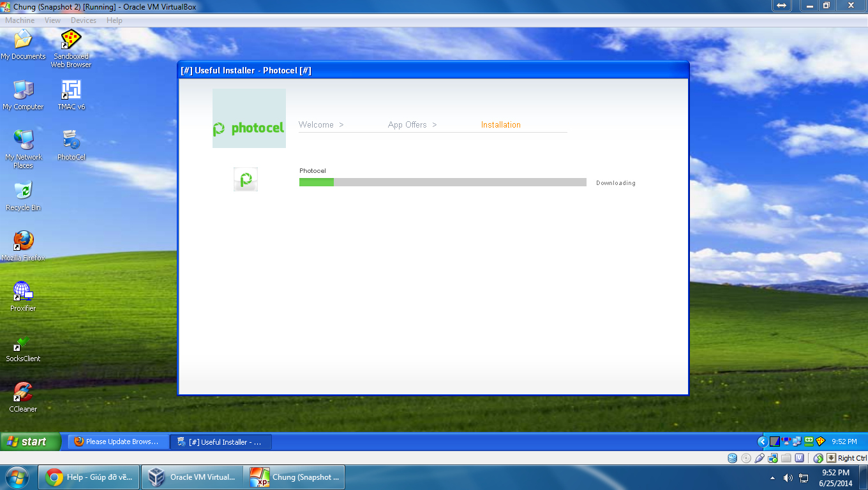Switch to Chrome Help taskbar button
868x490 pixels.
(89, 477)
